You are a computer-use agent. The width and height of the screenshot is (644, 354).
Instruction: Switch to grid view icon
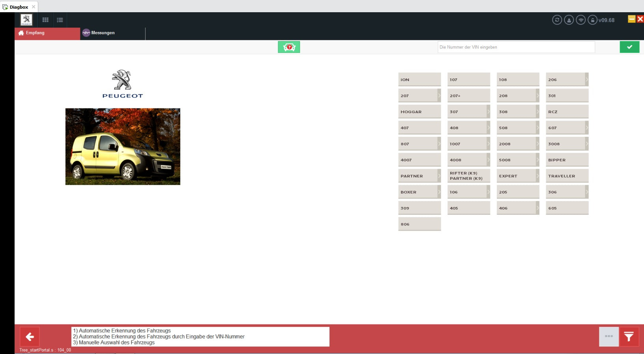tap(45, 20)
